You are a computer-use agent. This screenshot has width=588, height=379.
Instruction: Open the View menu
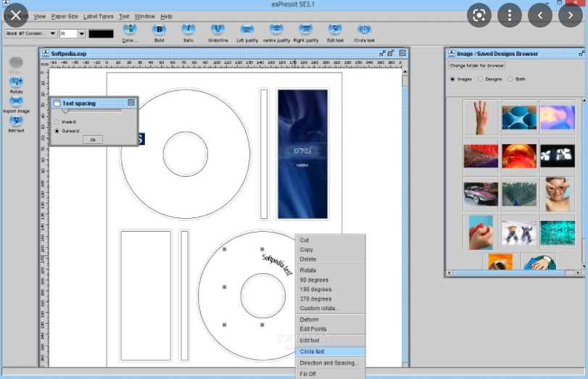point(39,17)
